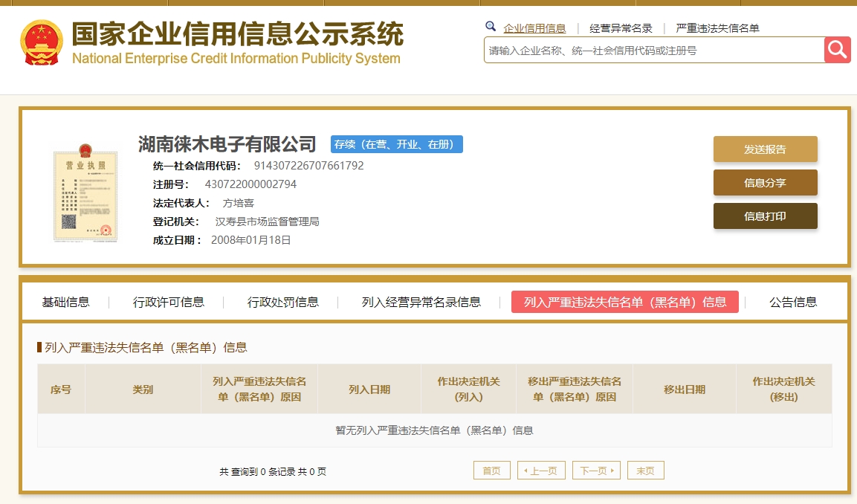Screen dimensions: 857x504
Task: Open the 行政处罚信息 tab
Action: pyautogui.click(x=282, y=302)
